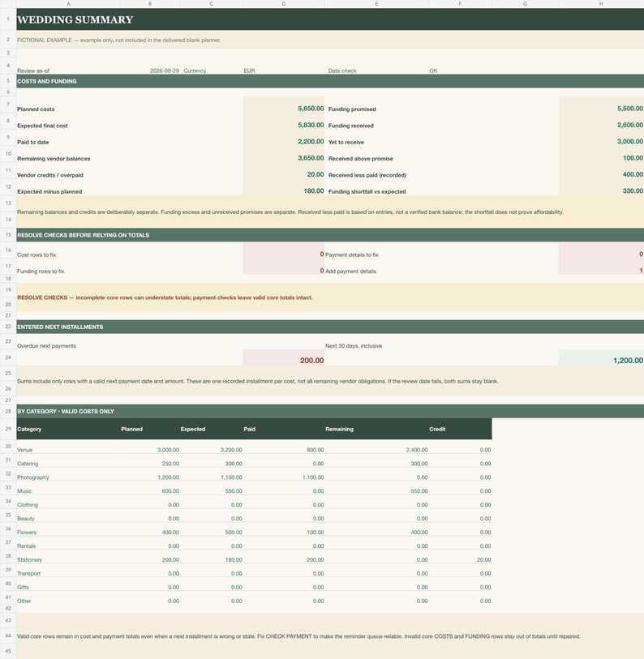Image resolution: width=644 pixels, height=659 pixels.
Task: Click Venue planned amount 3,000.00
Action: [168, 450]
